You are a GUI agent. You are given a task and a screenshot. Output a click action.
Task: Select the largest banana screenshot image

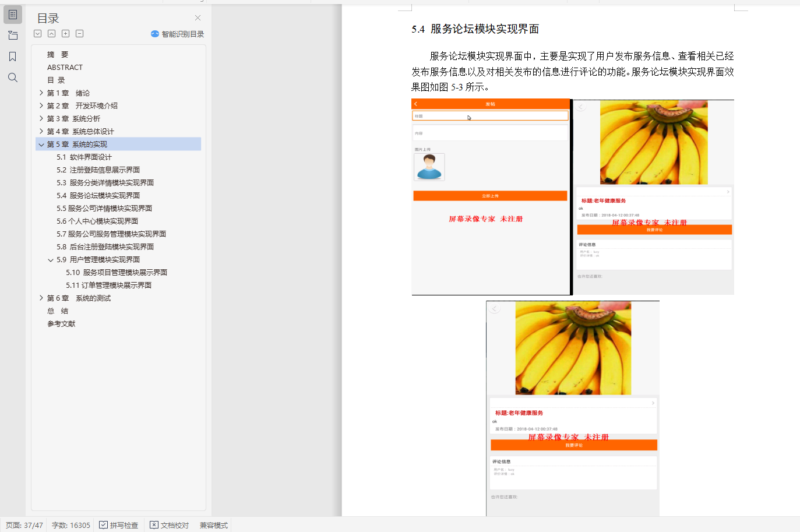pos(573,408)
